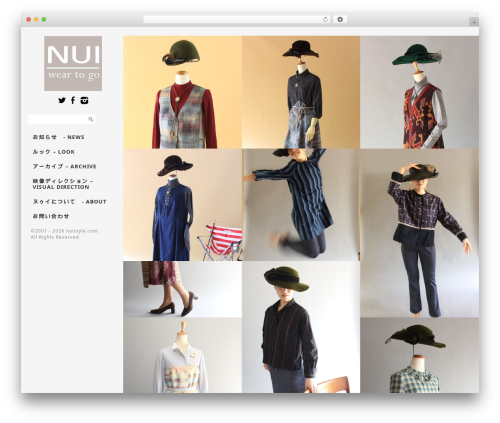This screenshot has width=500, height=423.
Task: Open photo of legs in brown heels
Action: click(182, 289)
